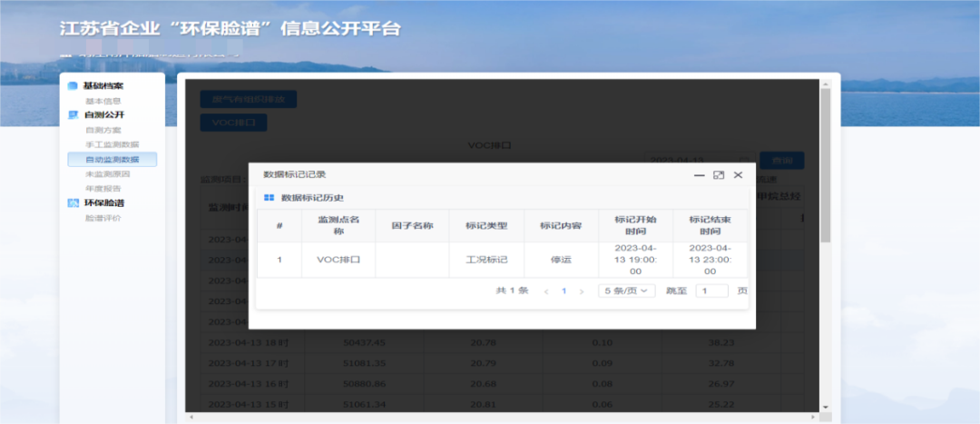Viewport: 980px width, 424px height.
Task: Close the 数据标记记录 dialog
Action: [x=738, y=174]
